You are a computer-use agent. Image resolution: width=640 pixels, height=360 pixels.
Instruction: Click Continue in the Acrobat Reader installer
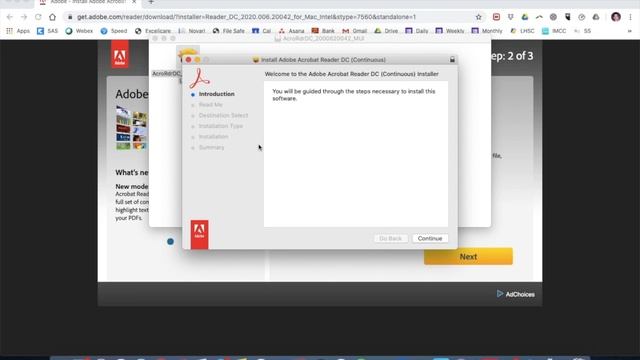(430, 238)
